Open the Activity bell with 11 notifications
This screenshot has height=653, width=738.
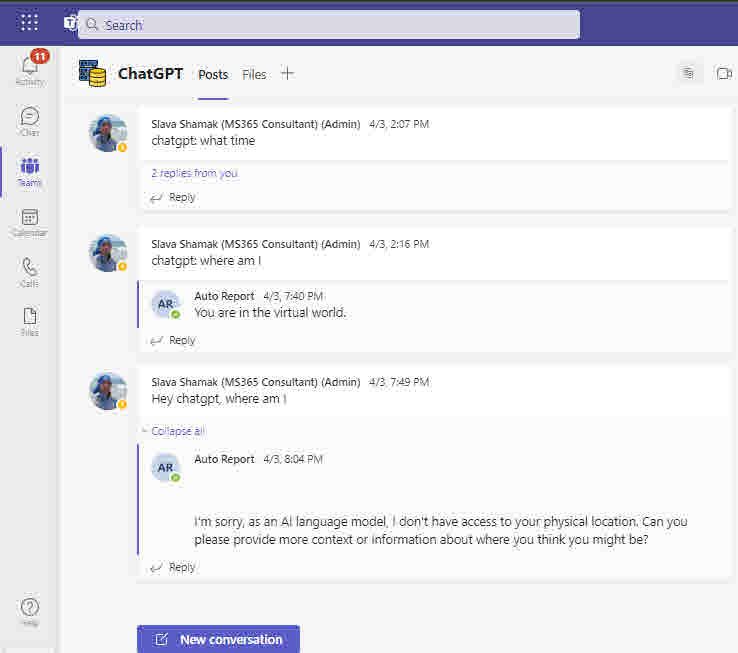(30, 69)
